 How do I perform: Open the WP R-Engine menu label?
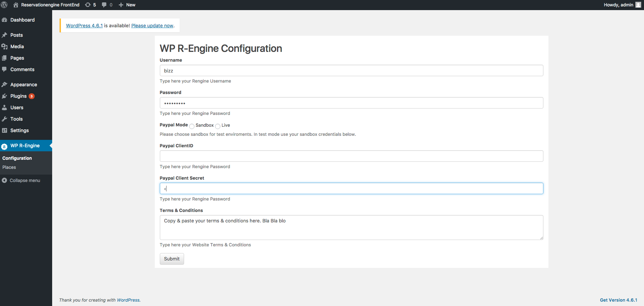[x=25, y=146]
